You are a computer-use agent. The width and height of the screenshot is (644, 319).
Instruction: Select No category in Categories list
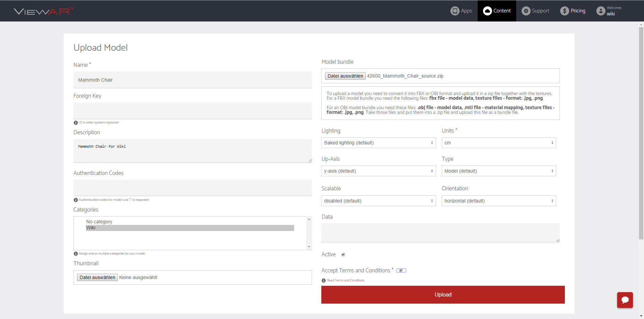(99, 222)
